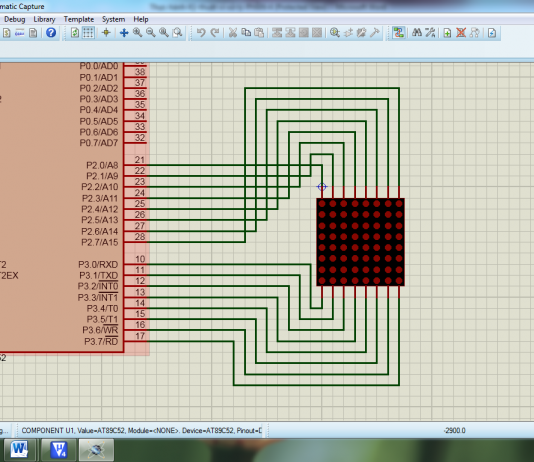Pick parts from libraries magnifier icon
534x462 pixels.
[335, 33]
